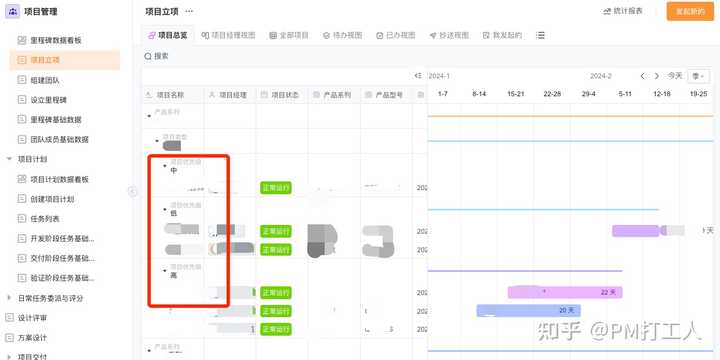Image resolution: width=720 pixels, height=360 pixels.
Task: Go to next period with right chevron
Action: point(657,76)
